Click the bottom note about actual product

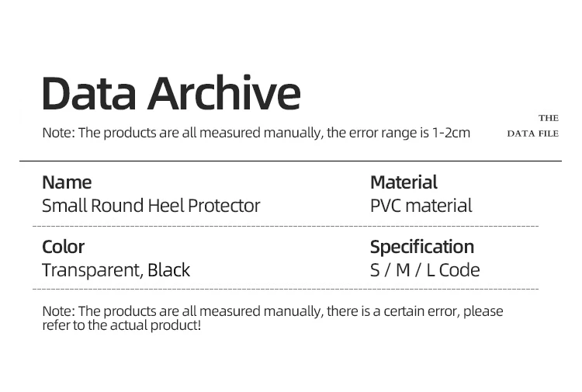coord(272,317)
